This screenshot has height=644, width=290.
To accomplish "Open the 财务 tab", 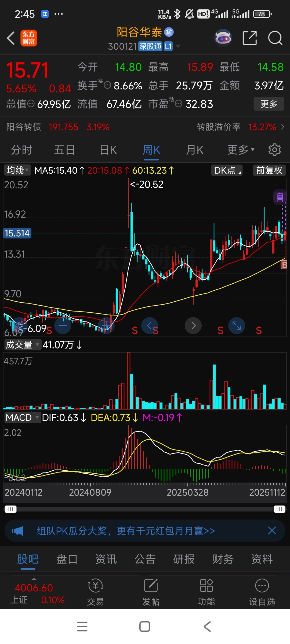I will tap(223, 559).
